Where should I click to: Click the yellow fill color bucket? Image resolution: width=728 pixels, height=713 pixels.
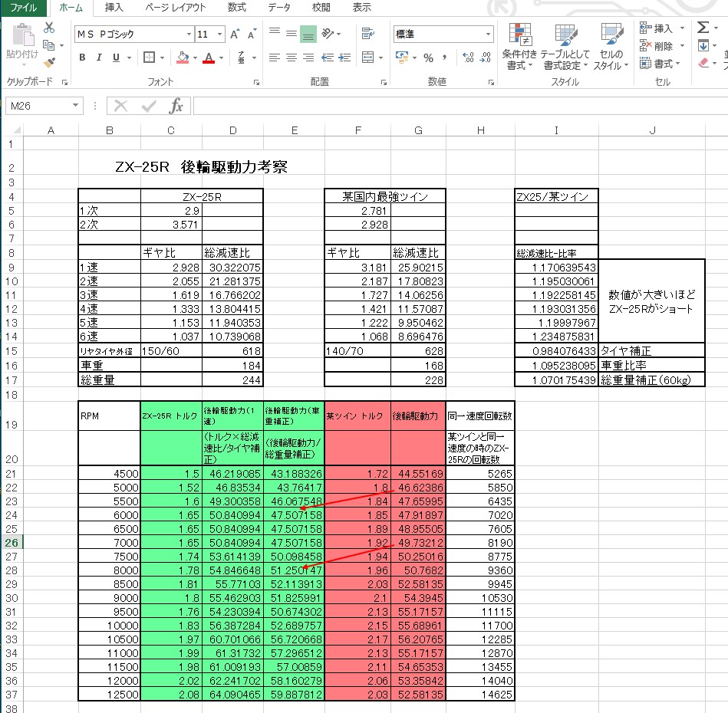click(183, 58)
